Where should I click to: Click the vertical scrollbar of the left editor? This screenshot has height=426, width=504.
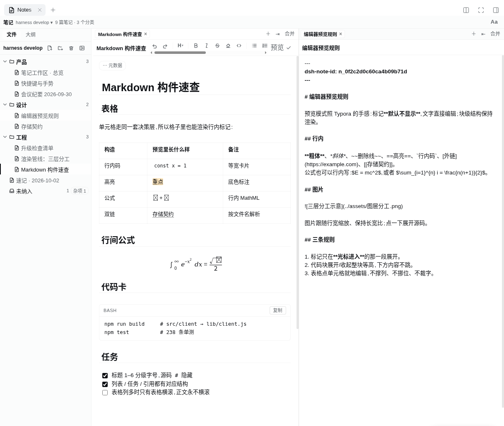pyautogui.click(x=297, y=193)
